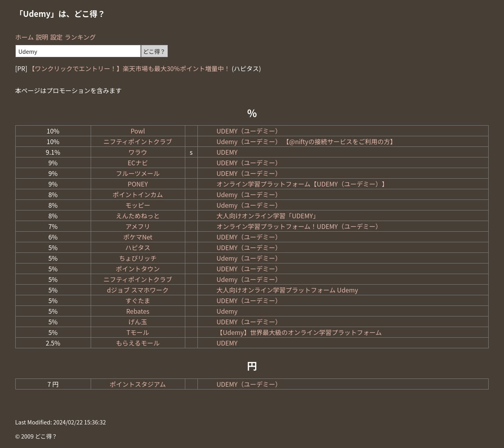Open the えんためねっと site link
504x448 pixels.
(138, 216)
